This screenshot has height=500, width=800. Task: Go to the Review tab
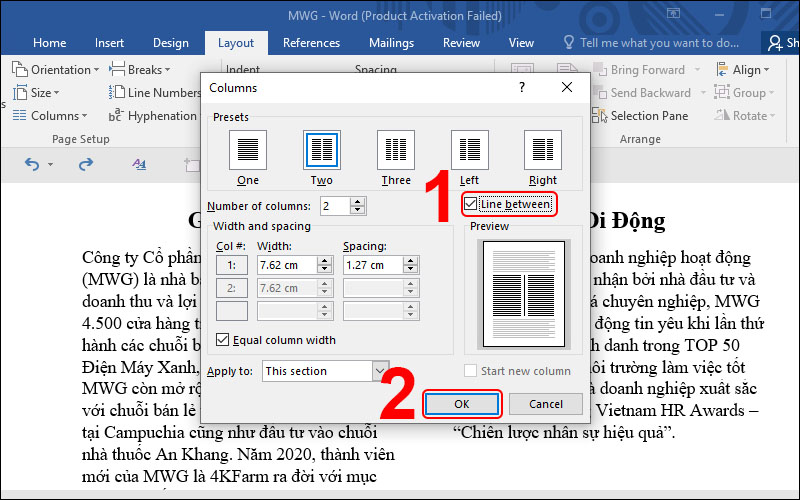click(461, 43)
